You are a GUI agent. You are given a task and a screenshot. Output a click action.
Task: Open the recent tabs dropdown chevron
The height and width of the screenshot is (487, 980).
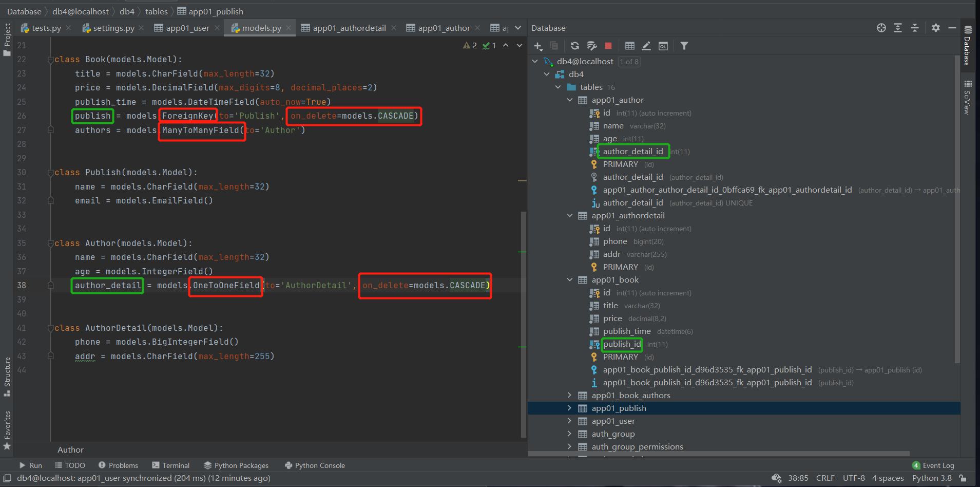pos(518,28)
